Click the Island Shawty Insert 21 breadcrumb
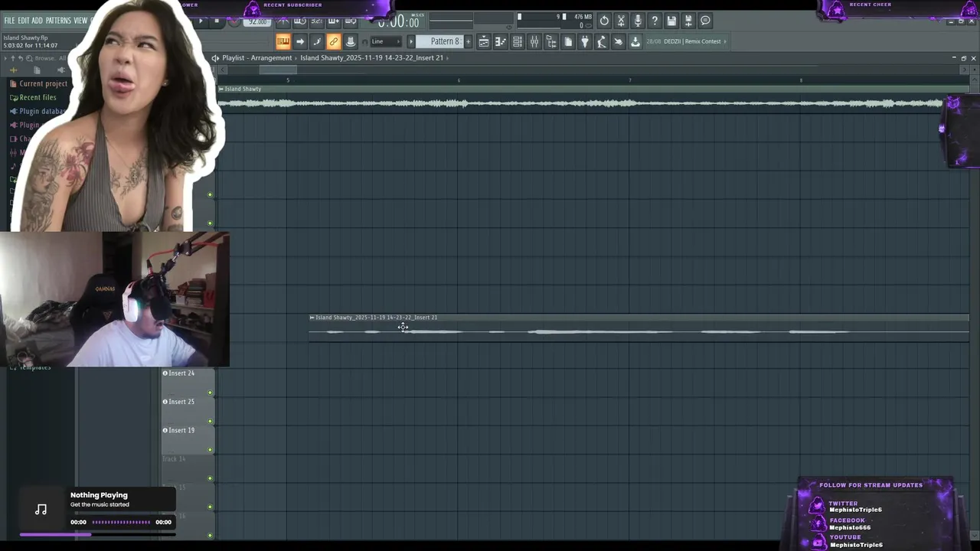The image size is (980, 551). click(371, 57)
